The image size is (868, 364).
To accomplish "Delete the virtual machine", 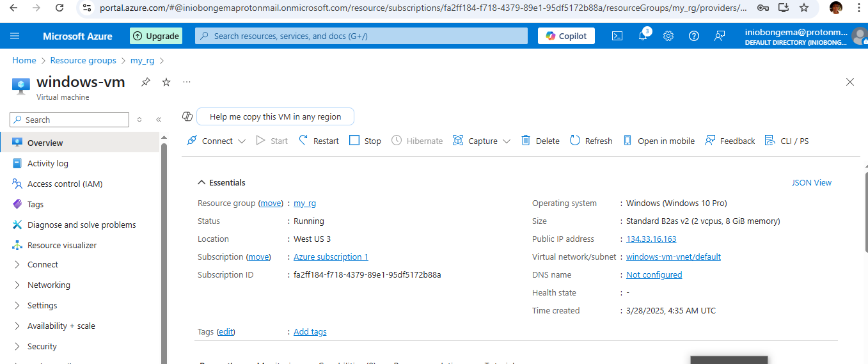I will (x=541, y=141).
